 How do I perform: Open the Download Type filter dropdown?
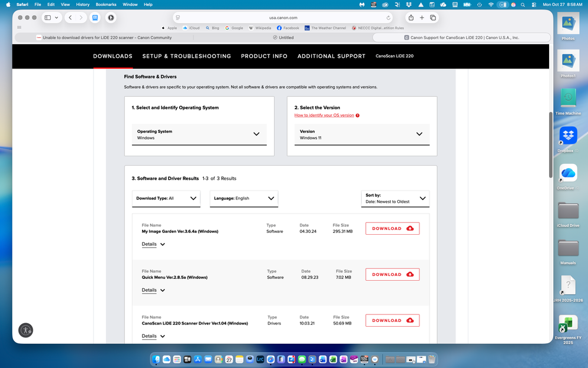[167, 199]
